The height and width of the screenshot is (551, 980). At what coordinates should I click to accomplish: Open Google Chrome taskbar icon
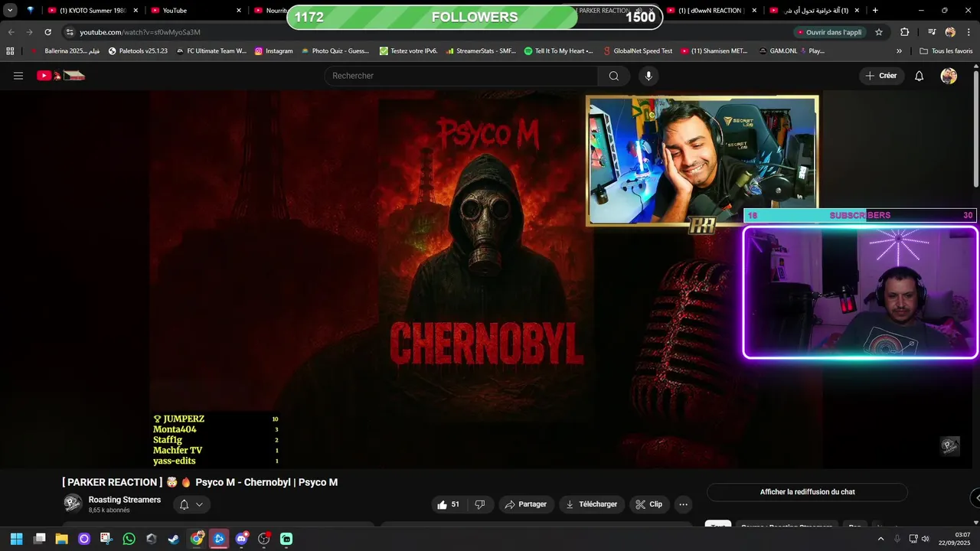(x=197, y=539)
